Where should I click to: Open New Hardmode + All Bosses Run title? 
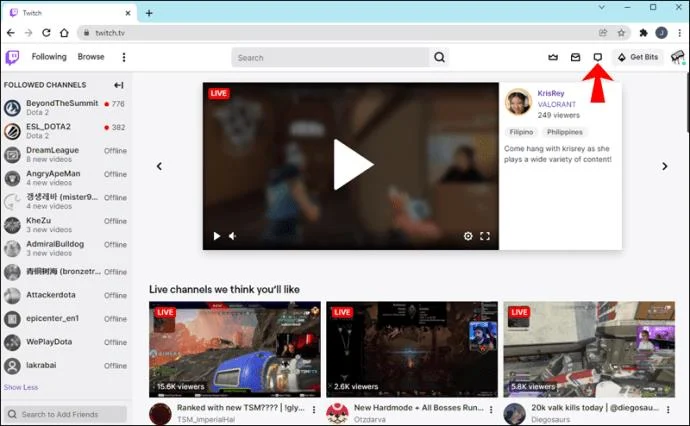[418, 408]
